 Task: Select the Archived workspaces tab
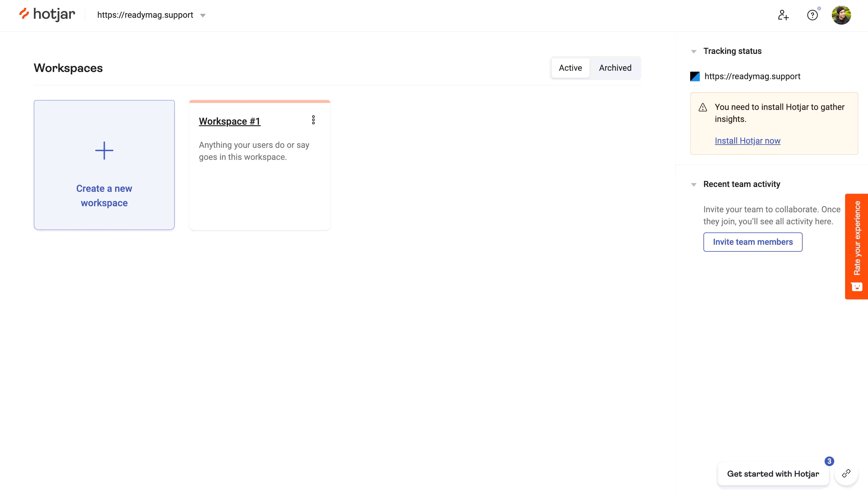(x=615, y=67)
